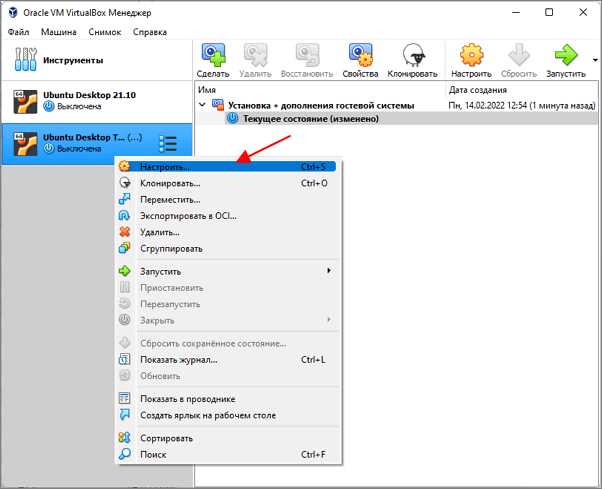Choose Сортировать in the context menu
This screenshot has width=602, height=489.
tap(228, 438)
